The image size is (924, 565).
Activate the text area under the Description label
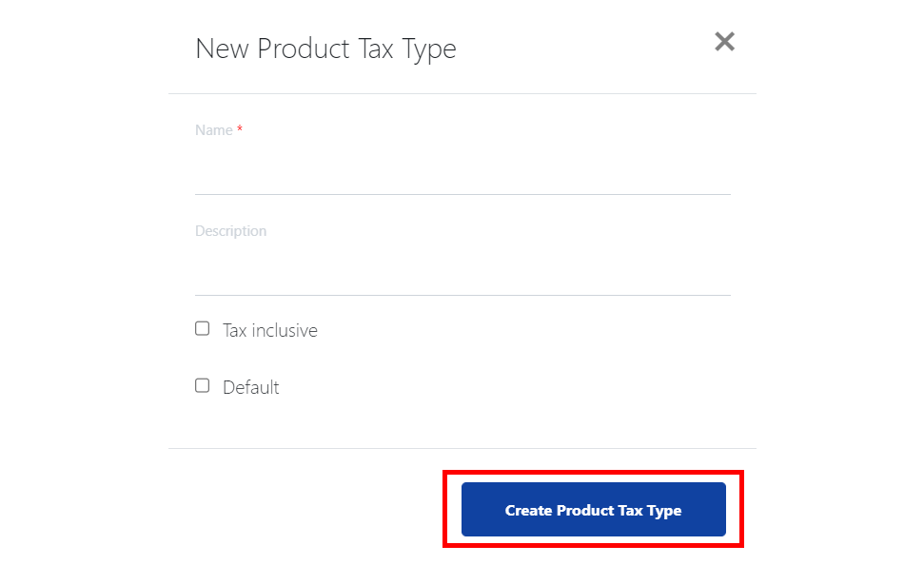pos(462,270)
